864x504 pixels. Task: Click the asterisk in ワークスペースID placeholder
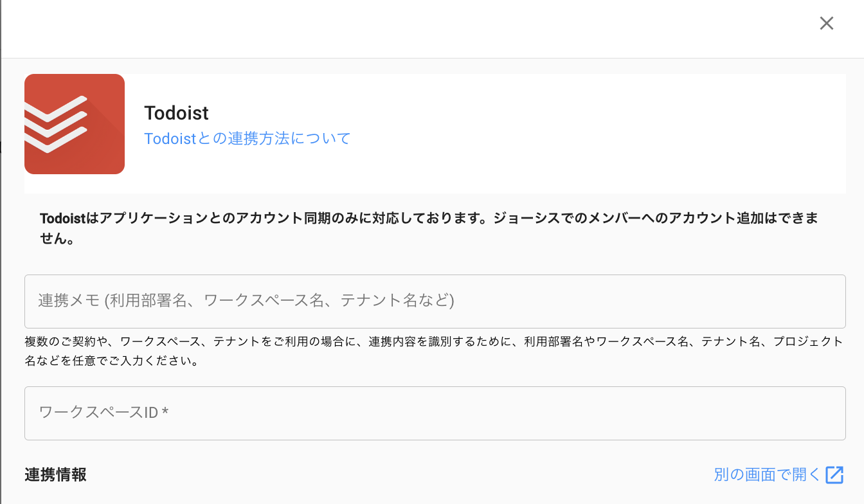pos(165,413)
